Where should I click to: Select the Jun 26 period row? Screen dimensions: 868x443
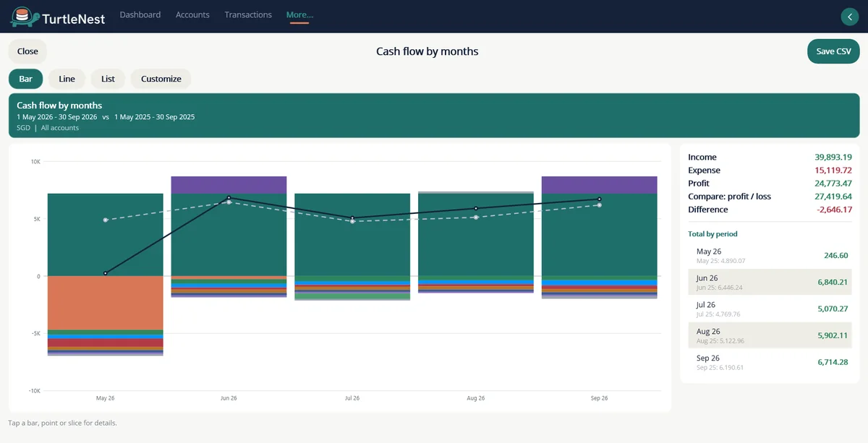pyautogui.click(x=770, y=282)
